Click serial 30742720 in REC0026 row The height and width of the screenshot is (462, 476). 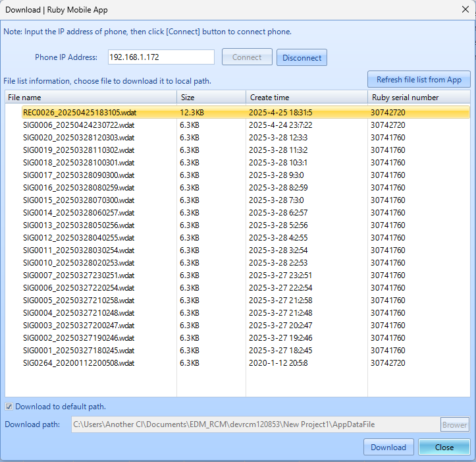pyautogui.click(x=388, y=113)
